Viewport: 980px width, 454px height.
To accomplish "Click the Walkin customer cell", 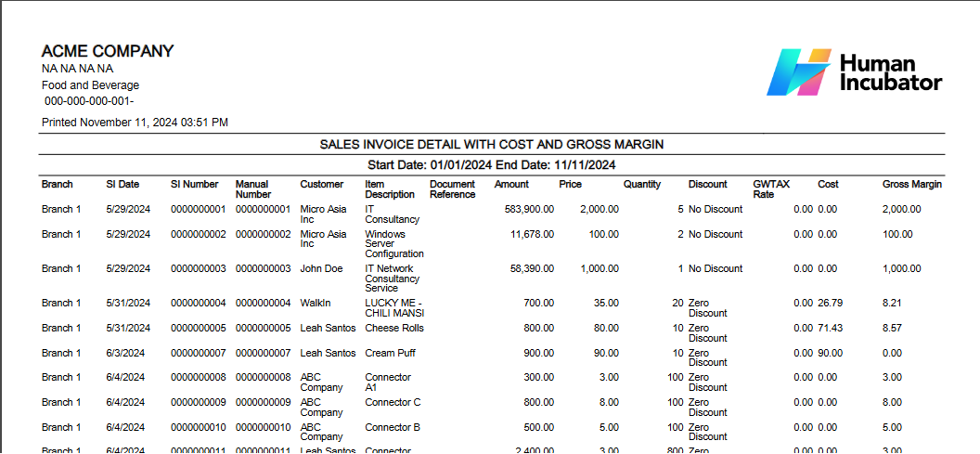I will click(x=315, y=303).
